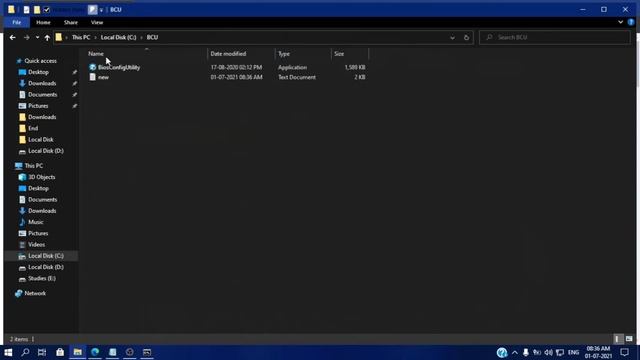This screenshot has height=360, width=640.
Task: Select Network in the navigation pane
Action: point(35,293)
